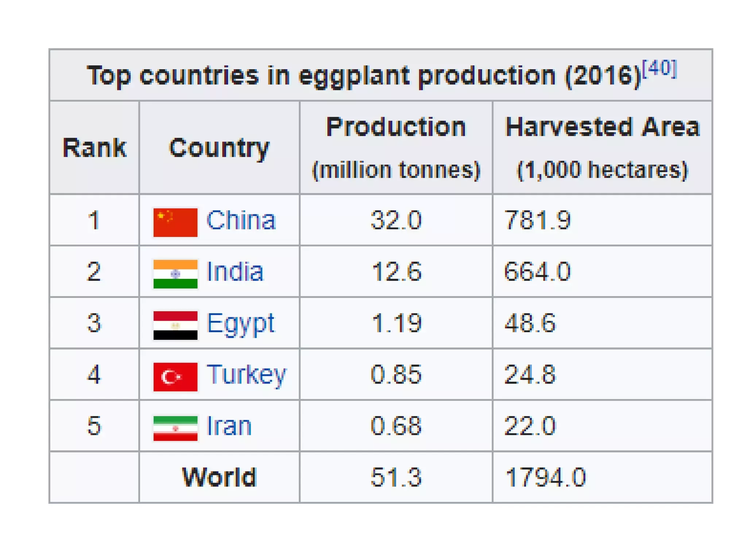Select the Harvested Area column header
The height and width of the screenshot is (560, 747).
(602, 127)
